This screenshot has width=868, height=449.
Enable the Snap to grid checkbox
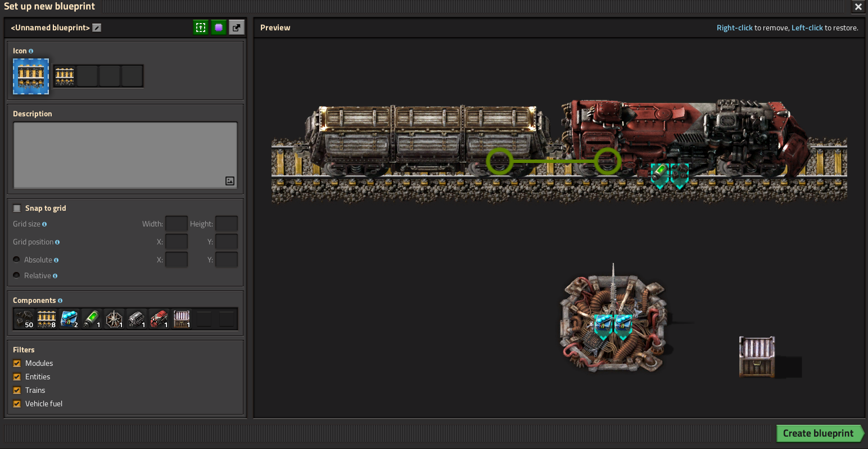17,208
